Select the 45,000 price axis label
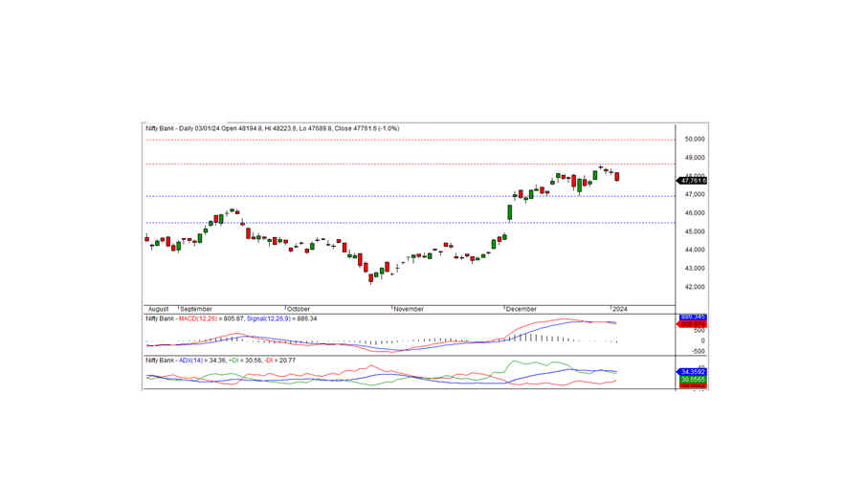The height and width of the screenshot is (504, 844). [x=695, y=231]
